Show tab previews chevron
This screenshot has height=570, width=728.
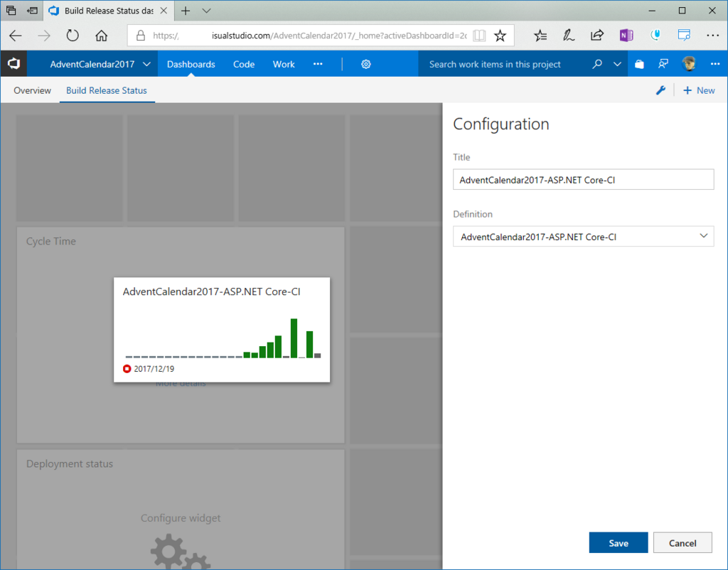[207, 11]
